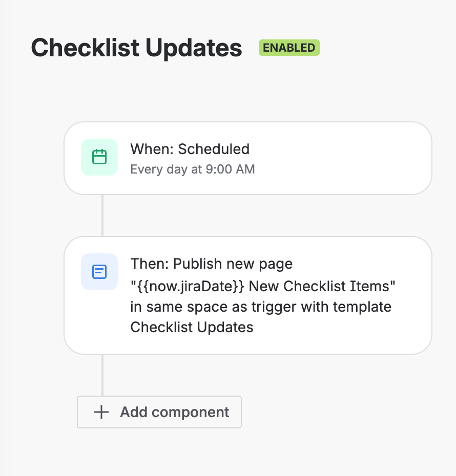This screenshot has height=476, width=456.
Task: Click connector line between trigger and action
Action: [x=102, y=215]
